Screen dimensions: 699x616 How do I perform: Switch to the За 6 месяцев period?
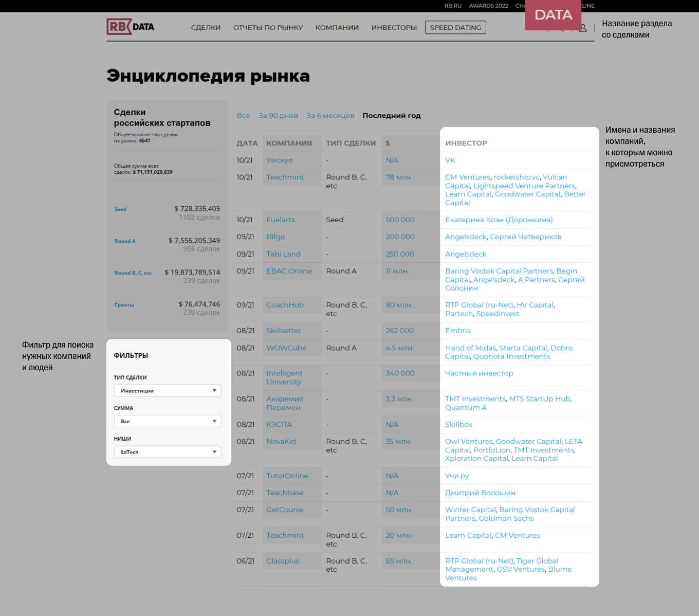(x=330, y=116)
